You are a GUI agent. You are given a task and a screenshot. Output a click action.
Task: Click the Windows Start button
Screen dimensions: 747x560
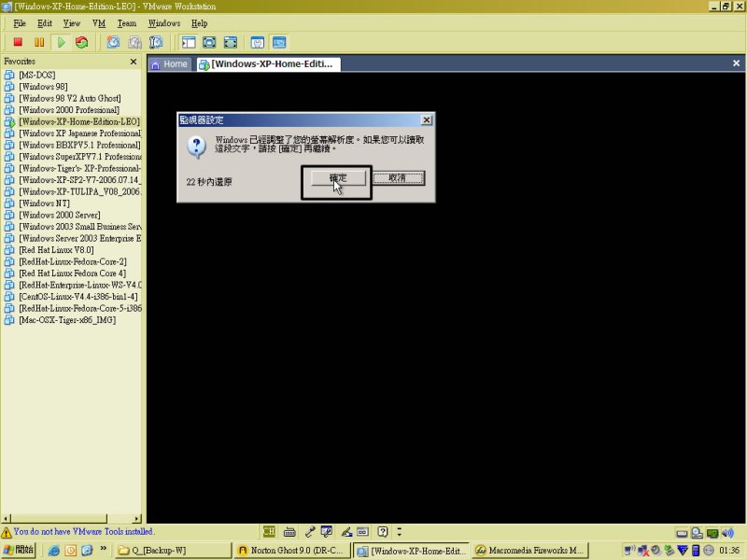[x=18, y=550]
